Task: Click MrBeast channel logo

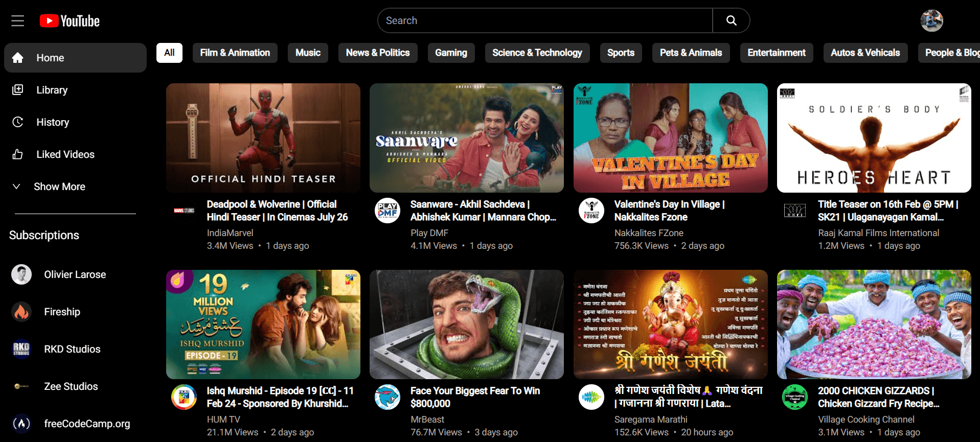Action: pos(388,397)
